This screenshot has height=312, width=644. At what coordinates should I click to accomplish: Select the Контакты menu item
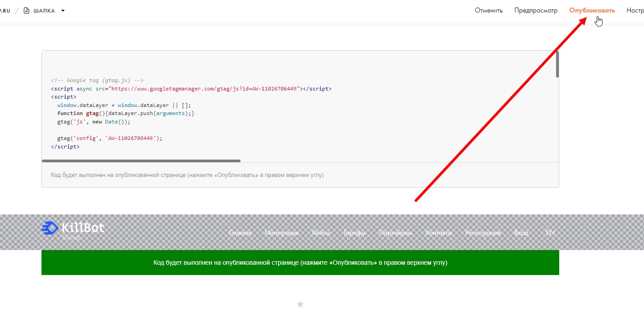tap(439, 233)
